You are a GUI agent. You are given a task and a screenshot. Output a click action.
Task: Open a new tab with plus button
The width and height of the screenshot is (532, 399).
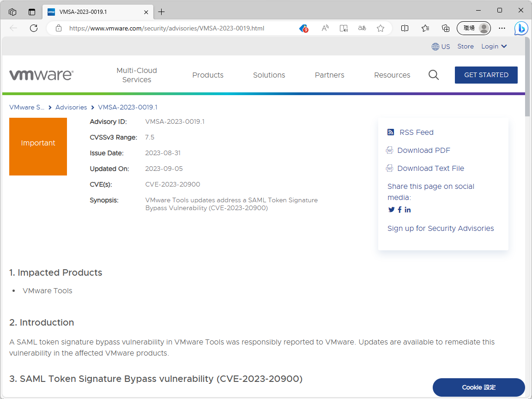pos(162,12)
